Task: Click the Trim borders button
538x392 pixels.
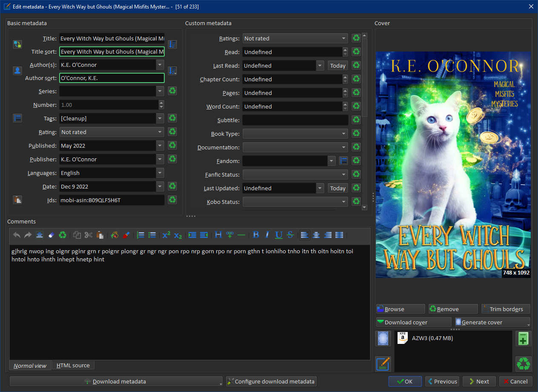Action: tap(506, 309)
